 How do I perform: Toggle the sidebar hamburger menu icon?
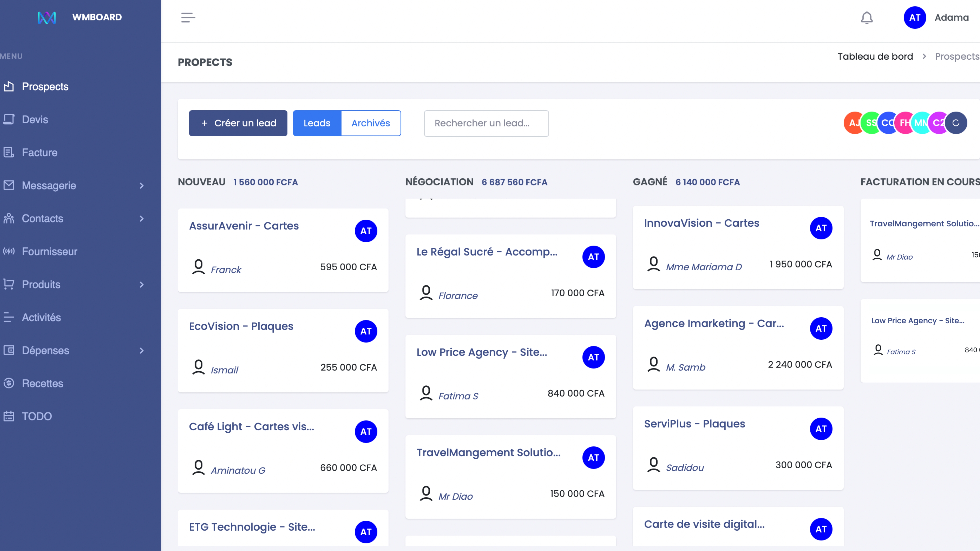(188, 17)
